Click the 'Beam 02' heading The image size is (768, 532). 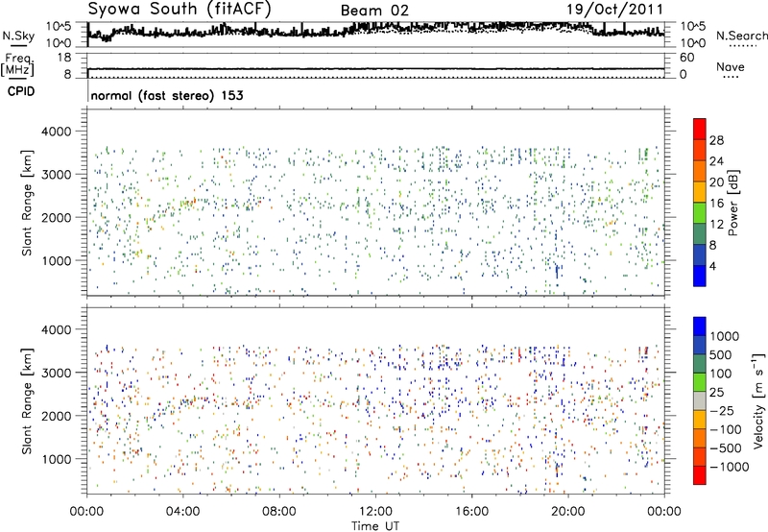coord(374,11)
